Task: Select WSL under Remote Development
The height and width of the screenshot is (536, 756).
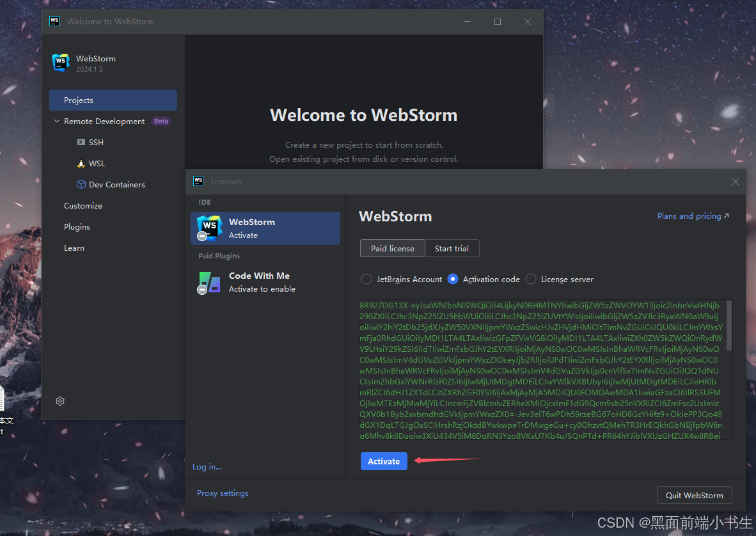Action: (x=97, y=163)
